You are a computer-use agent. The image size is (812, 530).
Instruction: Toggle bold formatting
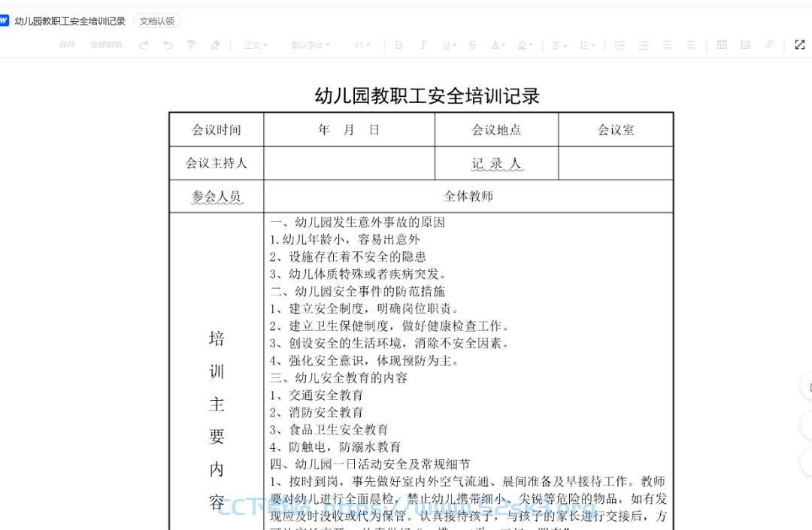pos(398,45)
